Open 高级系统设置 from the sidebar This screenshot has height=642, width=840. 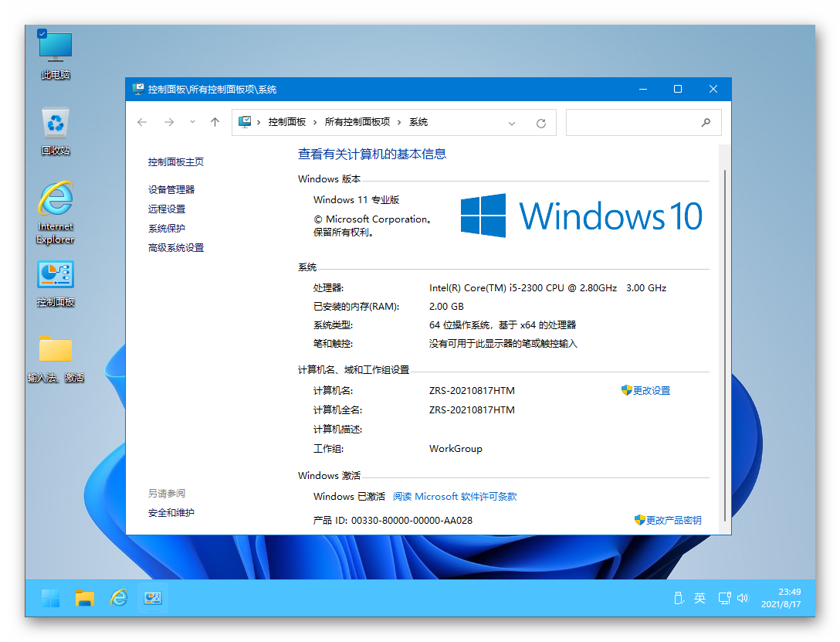click(x=176, y=247)
